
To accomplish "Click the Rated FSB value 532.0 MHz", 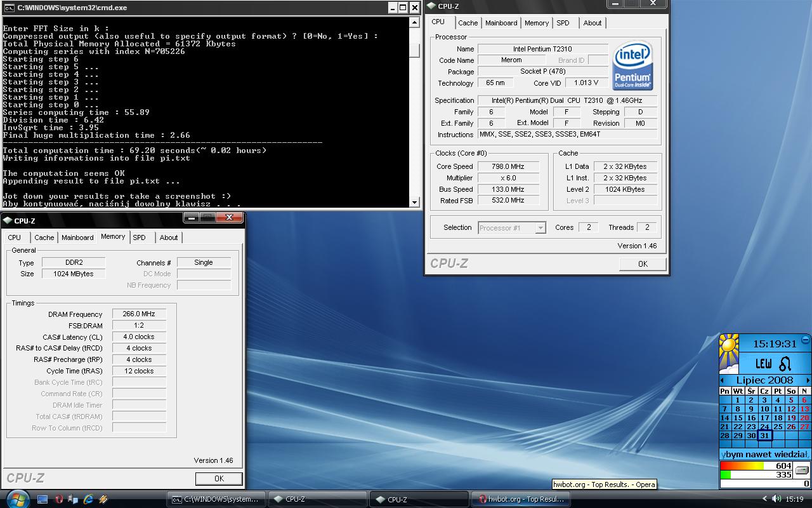I will [508, 201].
